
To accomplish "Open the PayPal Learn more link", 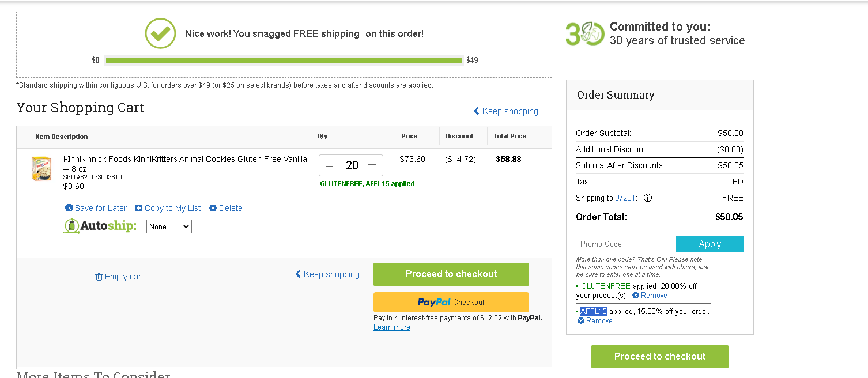I will 392,327.
